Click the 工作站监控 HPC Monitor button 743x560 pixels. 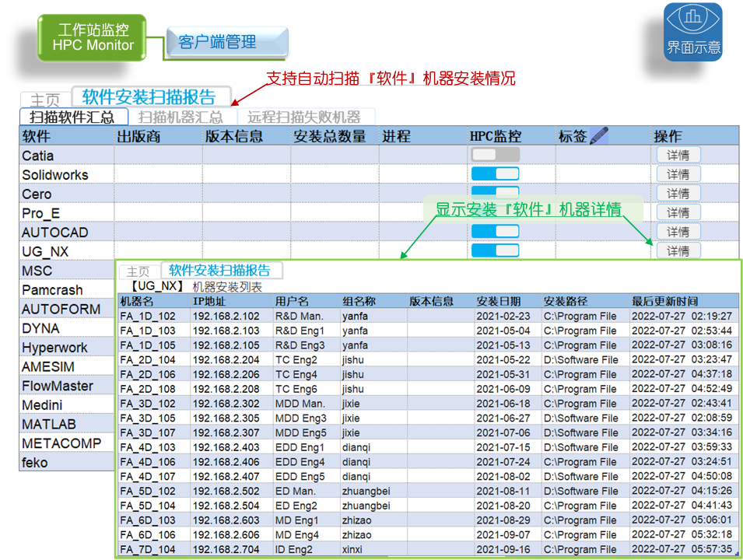point(93,37)
